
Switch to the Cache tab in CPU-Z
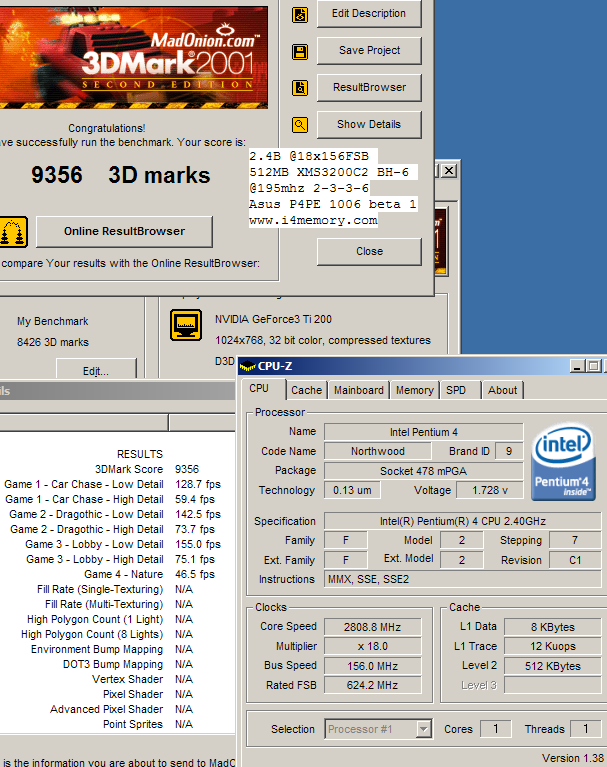coord(307,390)
